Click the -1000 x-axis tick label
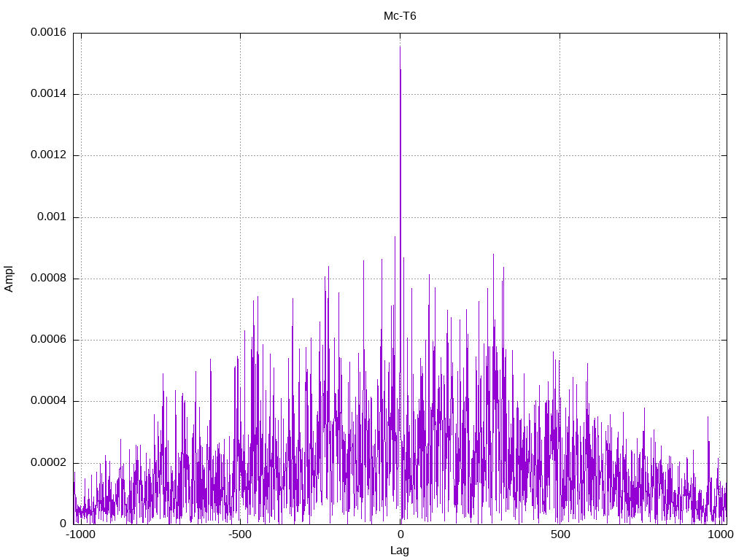This screenshot has width=747, height=560. tap(80, 534)
